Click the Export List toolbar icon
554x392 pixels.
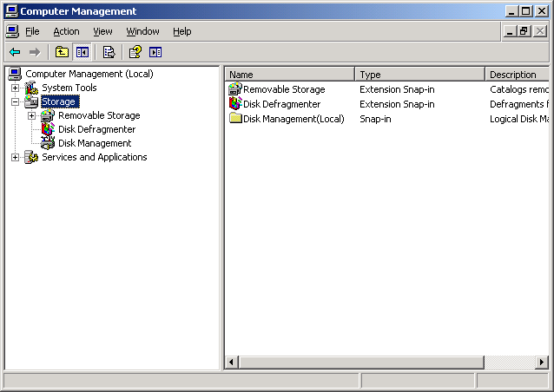[x=109, y=52]
